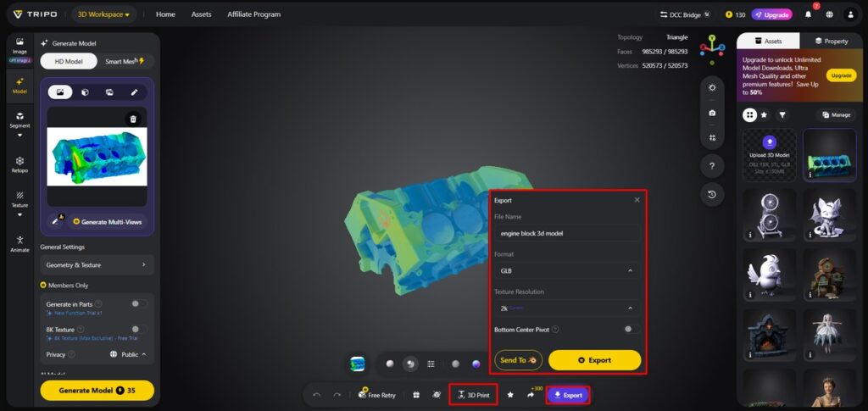The width and height of the screenshot is (868, 411).
Task: Edit the File Name input field
Action: pos(567,233)
